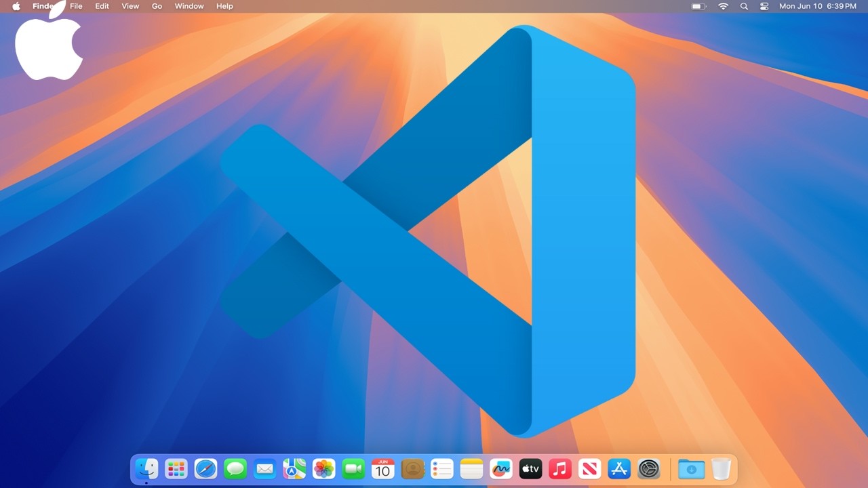Open Spotlight search in menu bar
Image resolution: width=868 pixels, height=488 pixels.
pos(744,6)
